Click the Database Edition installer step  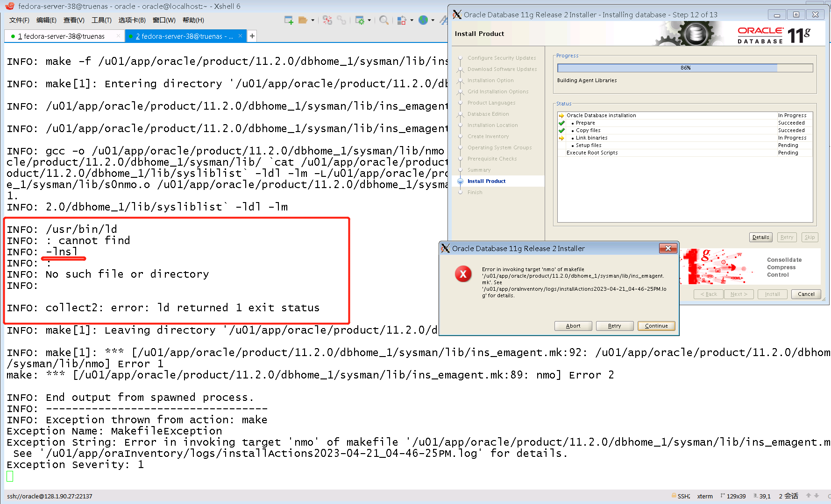tap(488, 114)
